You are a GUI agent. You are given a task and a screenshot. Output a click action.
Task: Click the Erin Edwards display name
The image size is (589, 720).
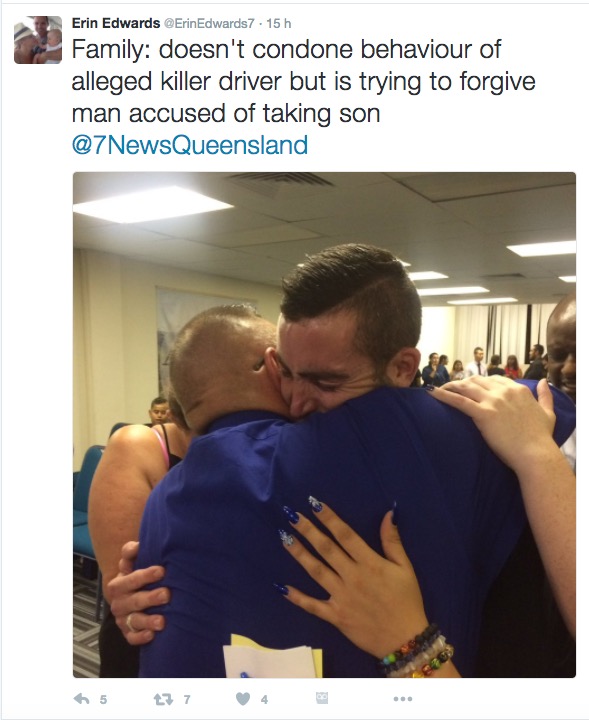(x=116, y=23)
